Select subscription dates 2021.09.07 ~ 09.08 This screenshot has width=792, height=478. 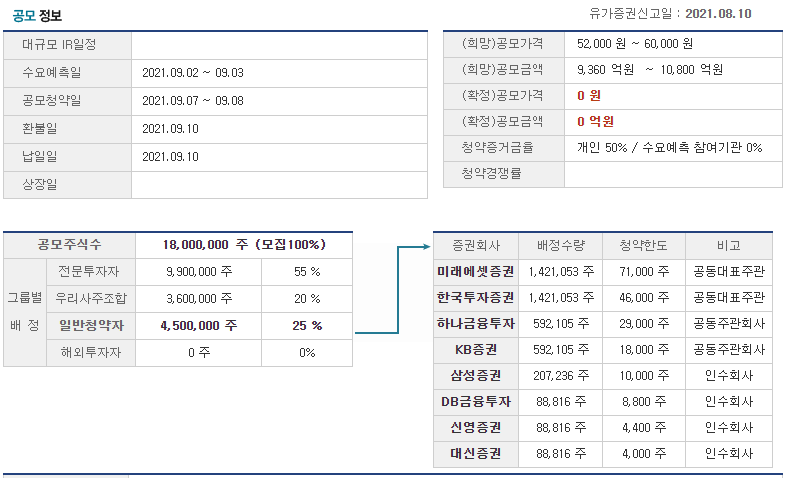pyautogui.click(x=193, y=101)
